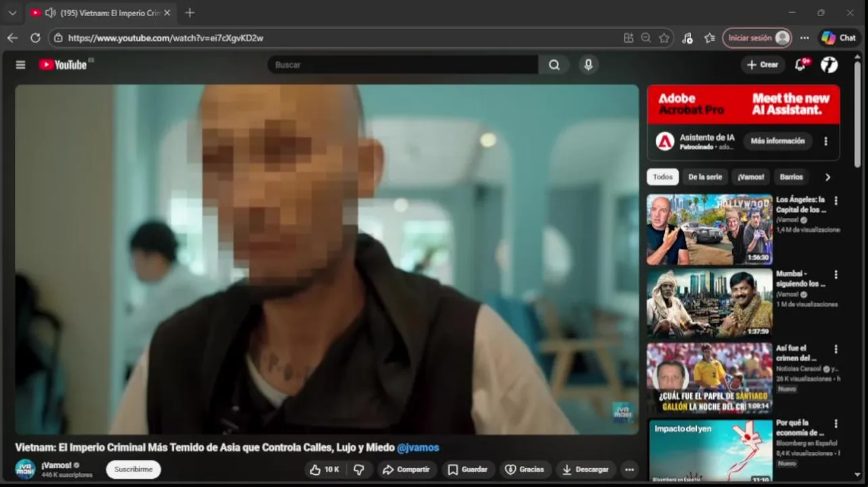
Task: Share the video via Compartir
Action: (406, 469)
